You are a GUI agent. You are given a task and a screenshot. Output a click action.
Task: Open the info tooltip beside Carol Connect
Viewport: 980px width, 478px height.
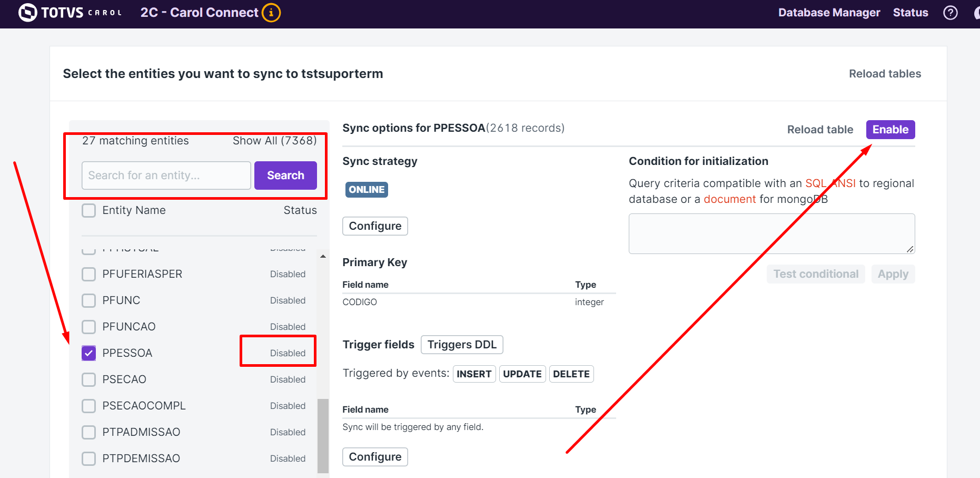point(271,13)
